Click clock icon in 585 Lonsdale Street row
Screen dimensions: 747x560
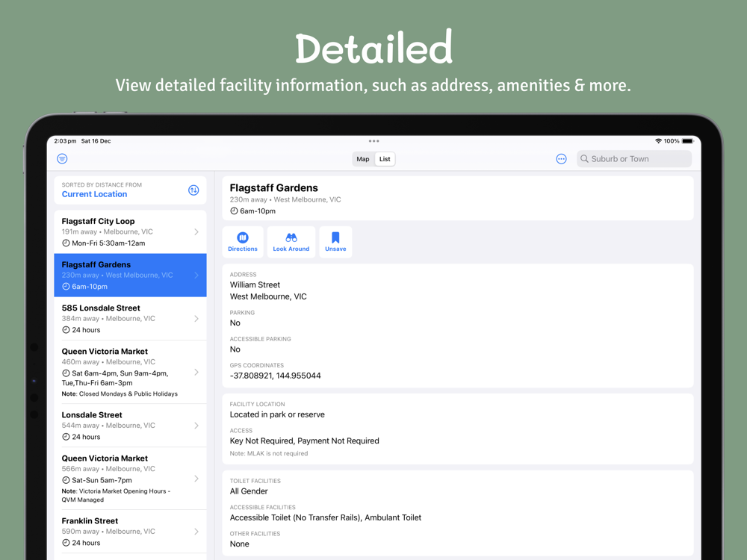(66, 329)
